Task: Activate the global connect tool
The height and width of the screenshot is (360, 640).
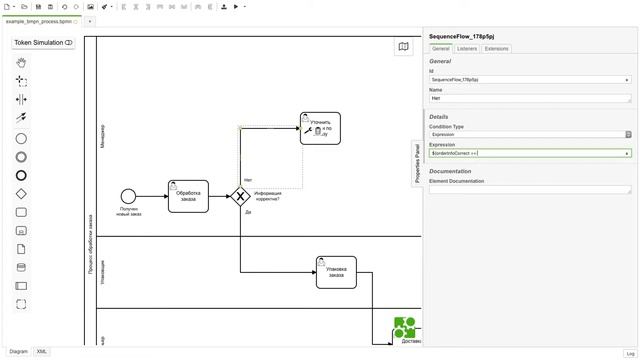Action: (21, 118)
